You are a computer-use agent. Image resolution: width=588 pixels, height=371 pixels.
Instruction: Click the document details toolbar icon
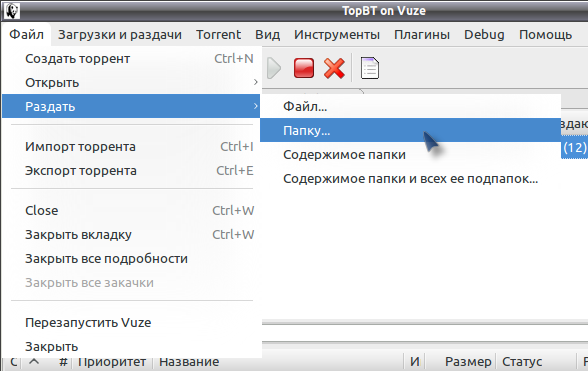tap(370, 68)
